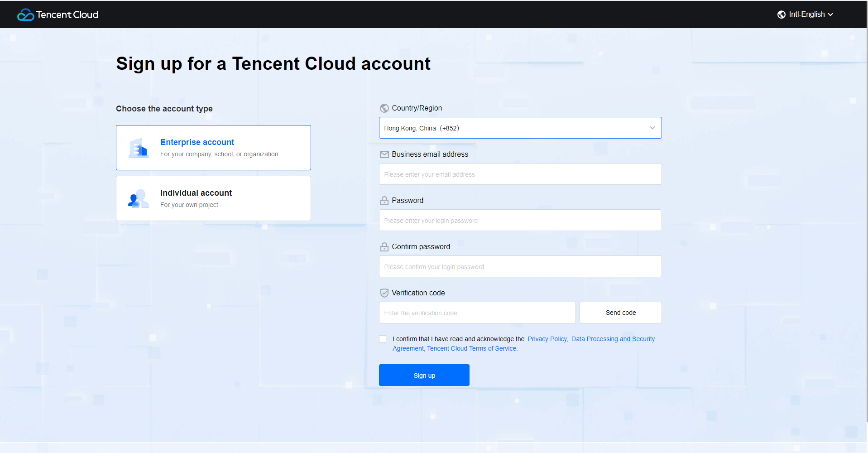Open the Tencent Cloud Terms of Service link
868x453 pixels.
tap(471, 348)
